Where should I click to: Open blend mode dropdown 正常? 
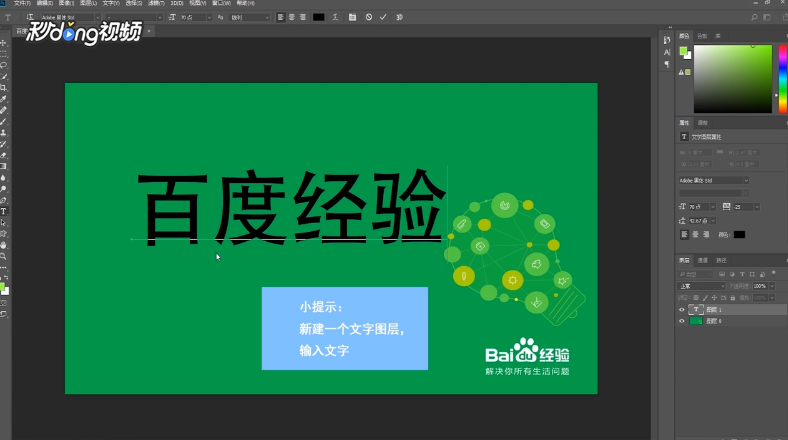point(702,286)
